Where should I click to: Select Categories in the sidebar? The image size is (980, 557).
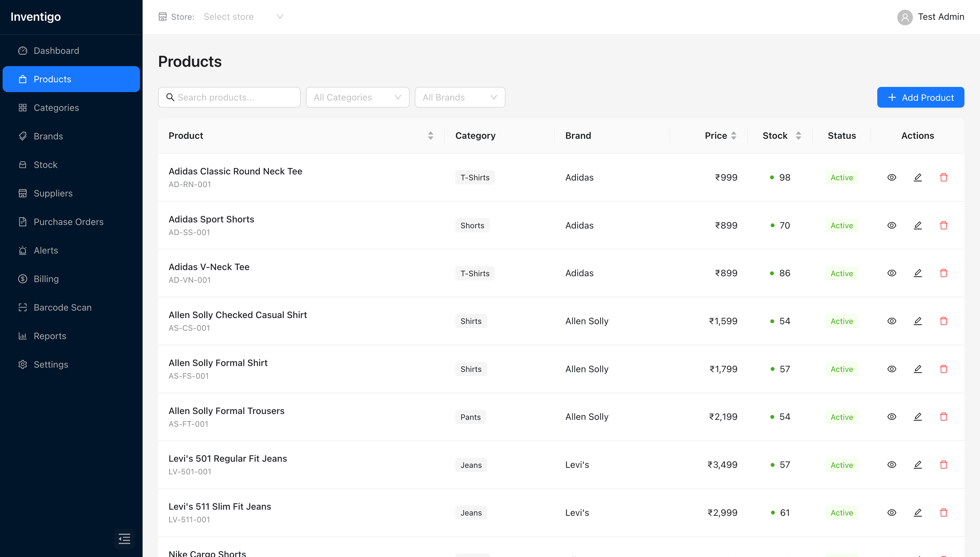[x=56, y=108]
